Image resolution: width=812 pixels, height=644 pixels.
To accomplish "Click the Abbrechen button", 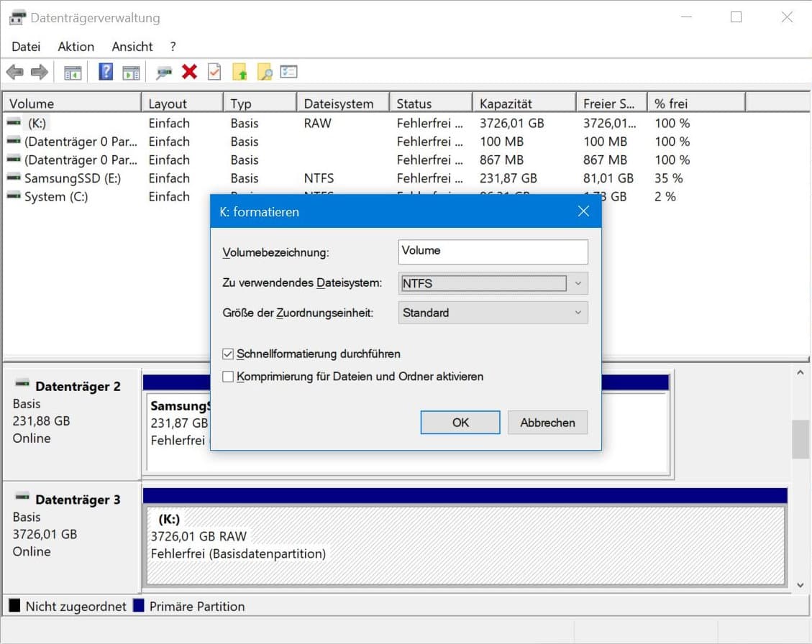I will tap(547, 423).
